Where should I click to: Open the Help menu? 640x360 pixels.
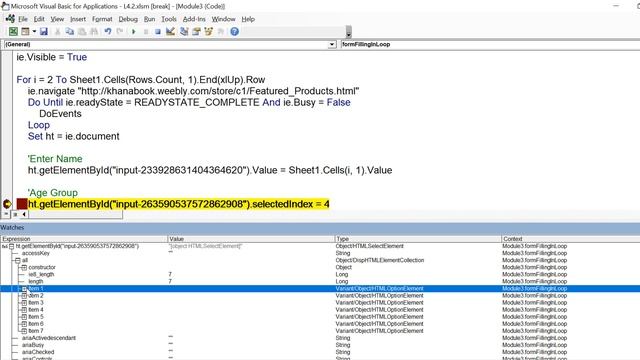[x=248, y=19]
